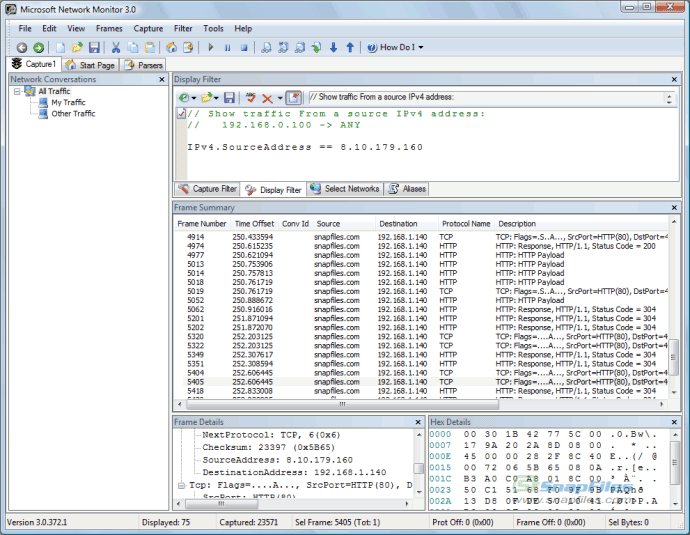Start capture with the Play button
This screenshot has width=690, height=535.
point(210,48)
